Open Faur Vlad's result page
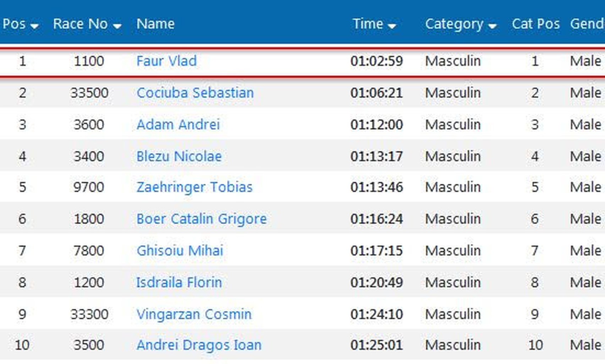This screenshot has width=605, height=364. (x=167, y=61)
